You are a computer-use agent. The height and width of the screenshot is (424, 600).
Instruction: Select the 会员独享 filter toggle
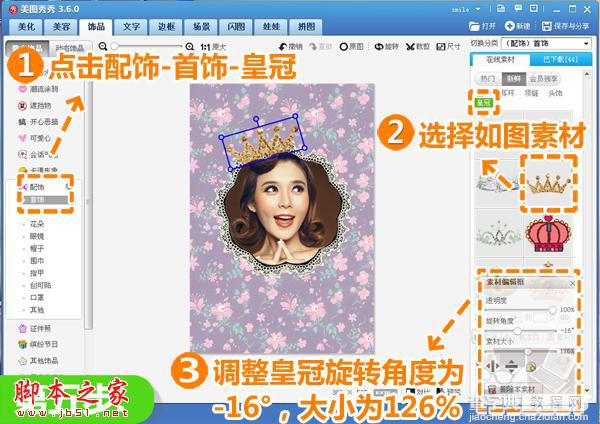coord(543,79)
